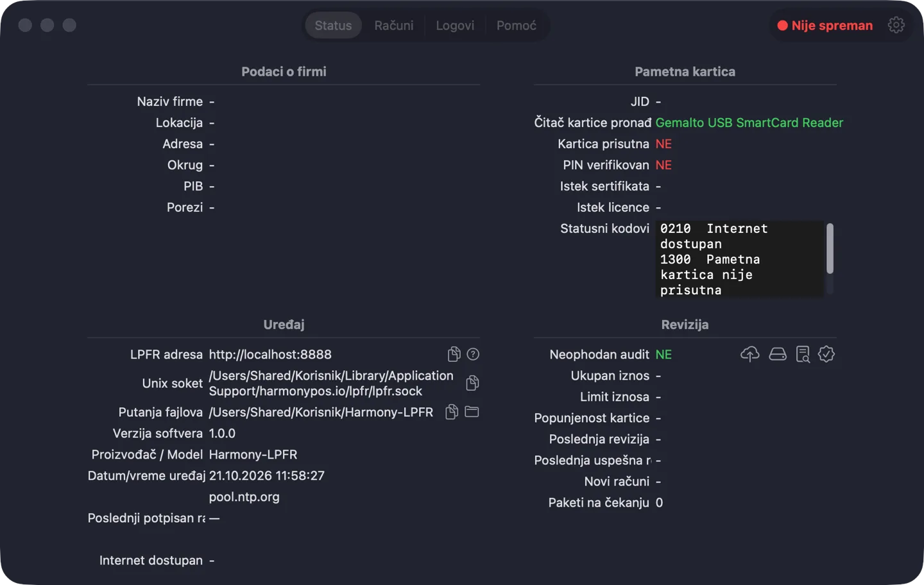Click the cloud upload audit icon

(x=749, y=354)
